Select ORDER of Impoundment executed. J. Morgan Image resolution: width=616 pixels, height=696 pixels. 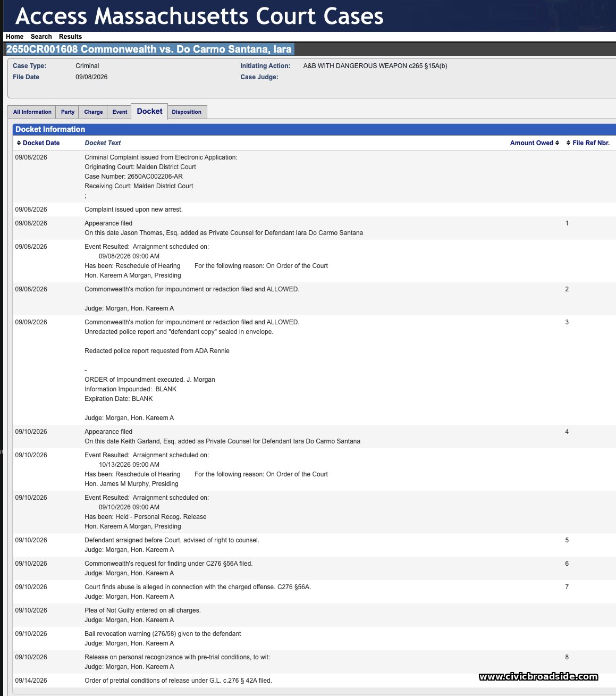point(150,380)
